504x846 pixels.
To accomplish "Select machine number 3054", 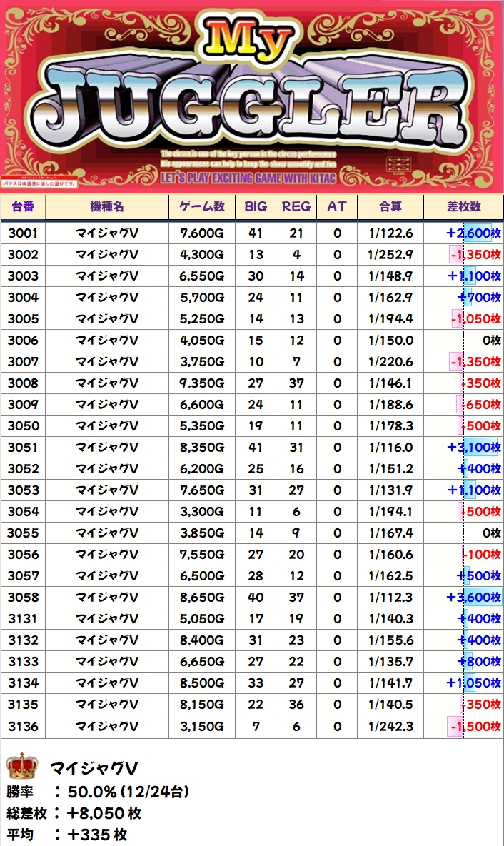I will click(23, 511).
